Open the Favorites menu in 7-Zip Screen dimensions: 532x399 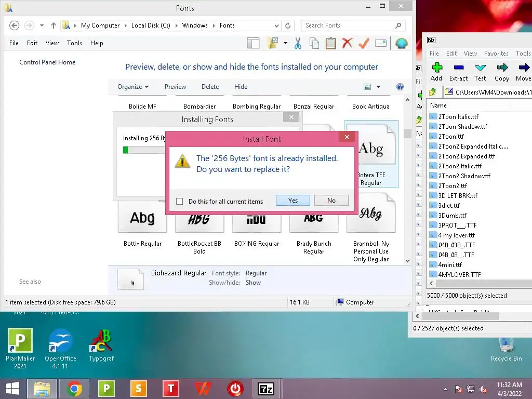[496, 54]
